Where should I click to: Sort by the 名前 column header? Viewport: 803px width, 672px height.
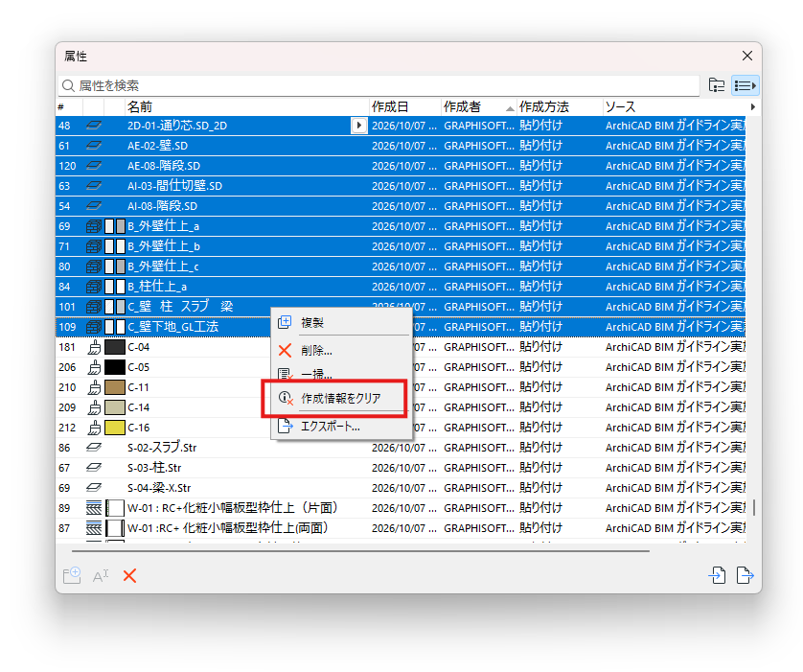pyautogui.click(x=247, y=106)
